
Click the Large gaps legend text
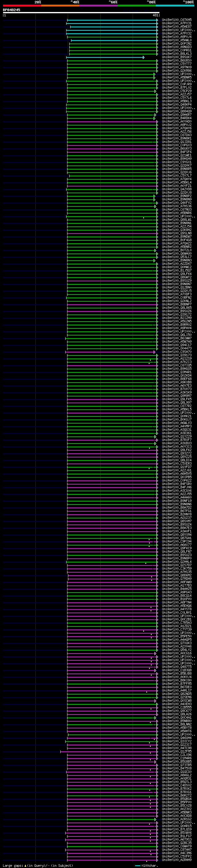pos(38,865)
